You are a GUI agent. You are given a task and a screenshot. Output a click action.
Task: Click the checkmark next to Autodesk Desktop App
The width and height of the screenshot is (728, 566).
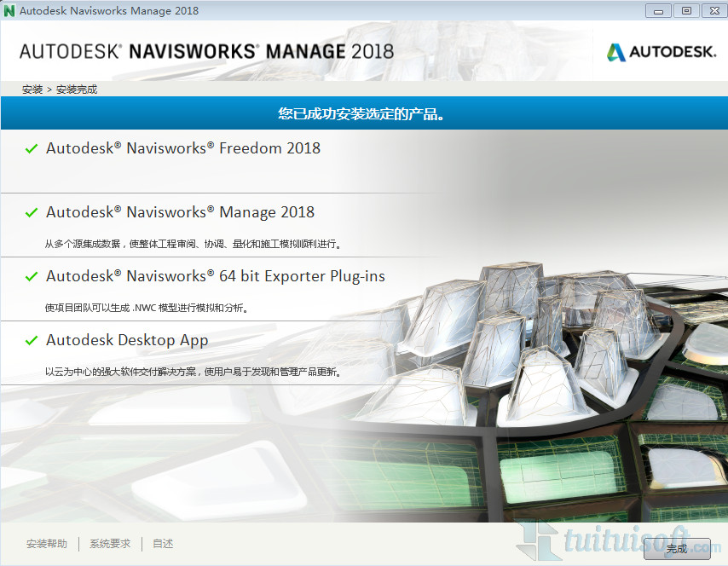tap(32, 340)
